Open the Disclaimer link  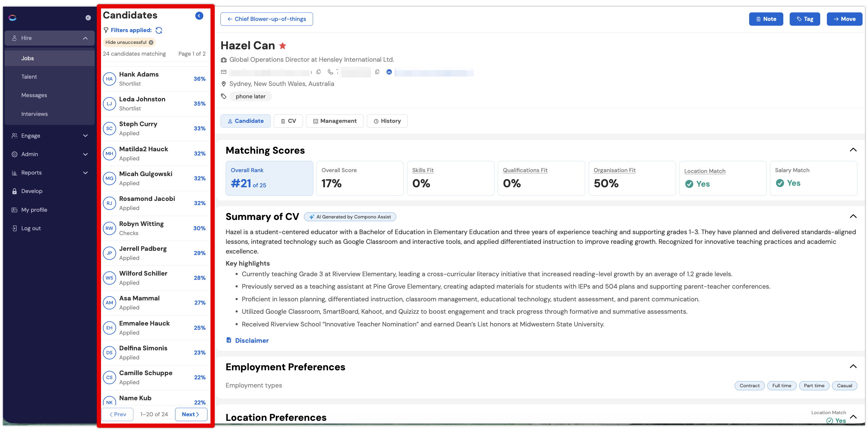[x=251, y=340]
